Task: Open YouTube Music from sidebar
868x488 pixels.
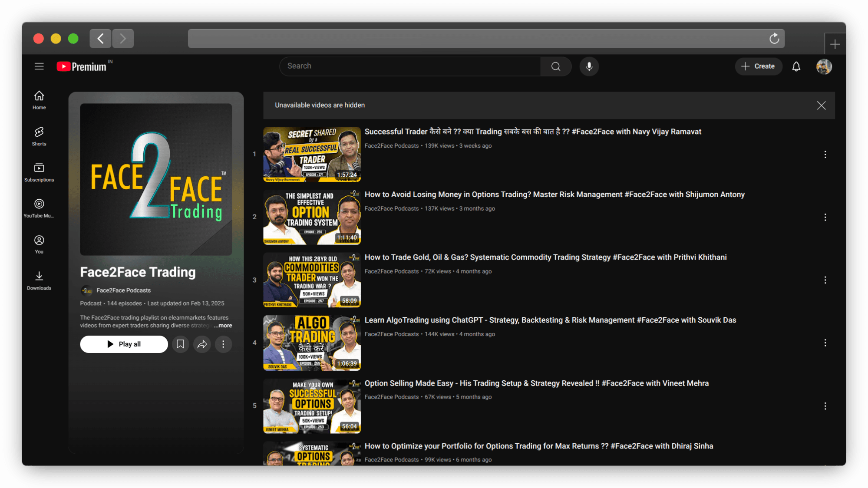Action: [x=39, y=208]
